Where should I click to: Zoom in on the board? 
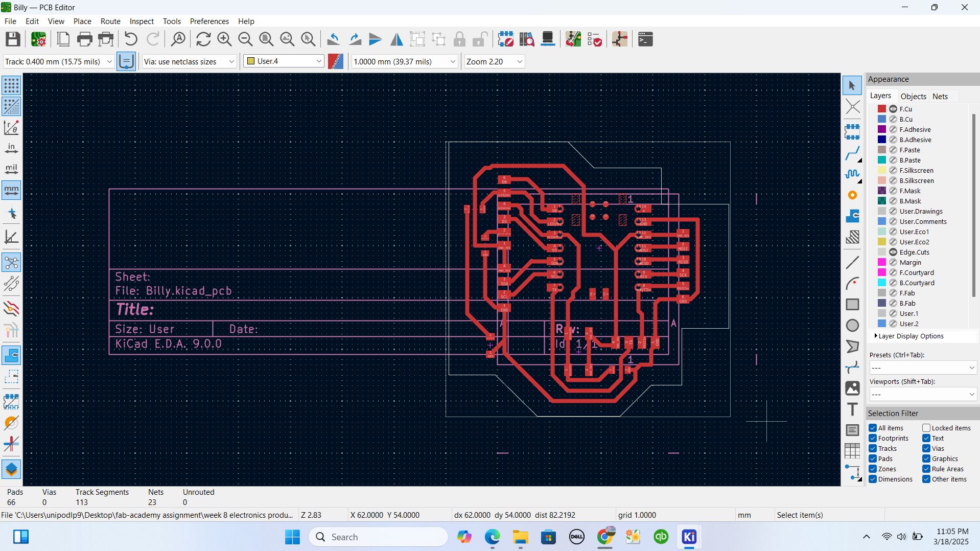224,39
